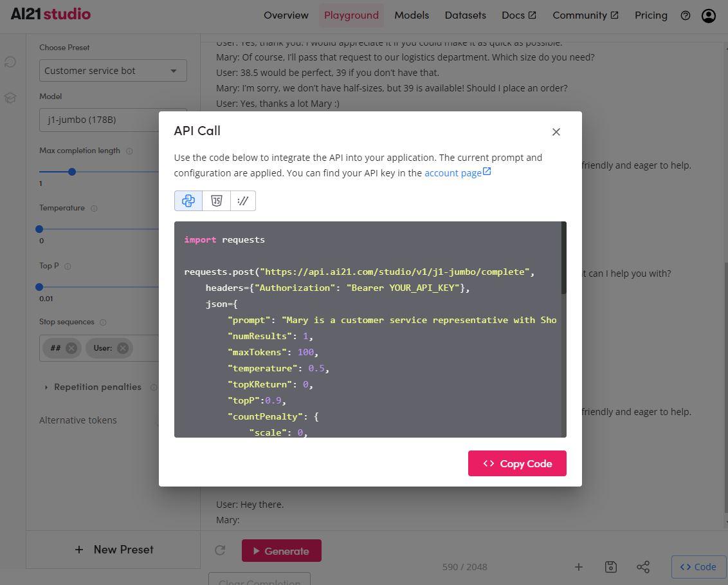Open Docs in a new tab
The height and width of the screenshot is (585, 728).
click(519, 15)
